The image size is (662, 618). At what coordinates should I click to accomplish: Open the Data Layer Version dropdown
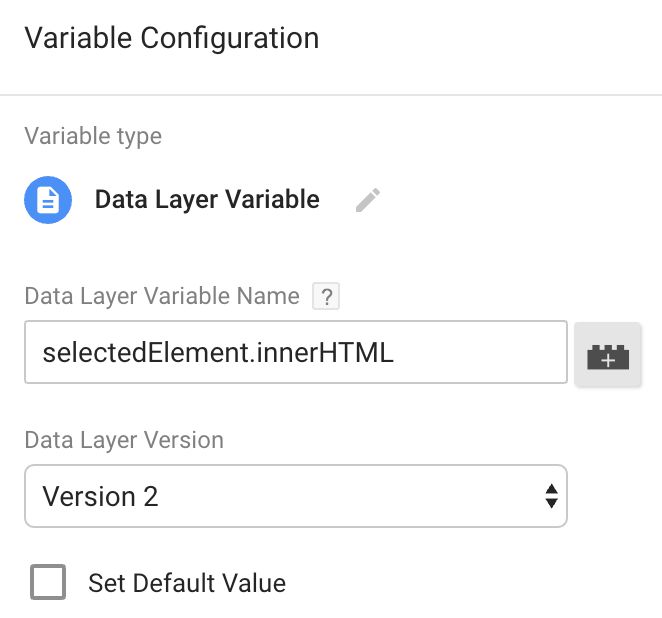[x=296, y=496]
